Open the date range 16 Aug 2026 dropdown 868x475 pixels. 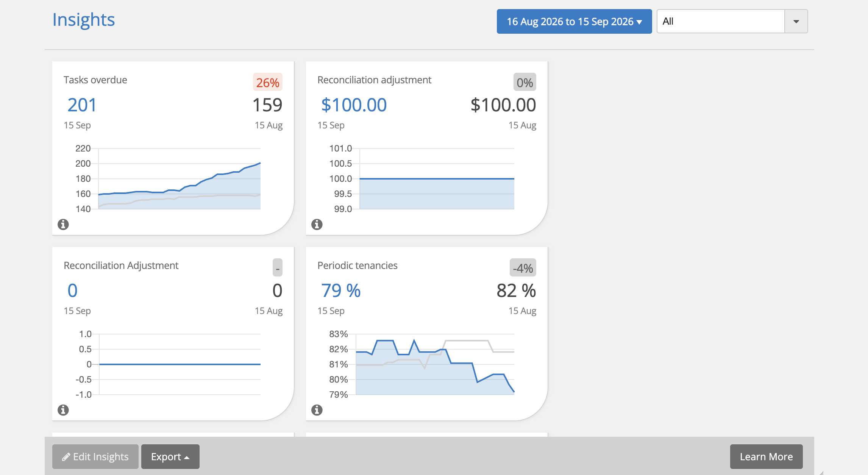pyautogui.click(x=574, y=22)
